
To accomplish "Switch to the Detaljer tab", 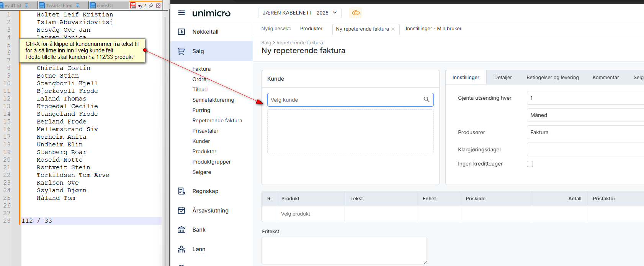I will coord(503,78).
